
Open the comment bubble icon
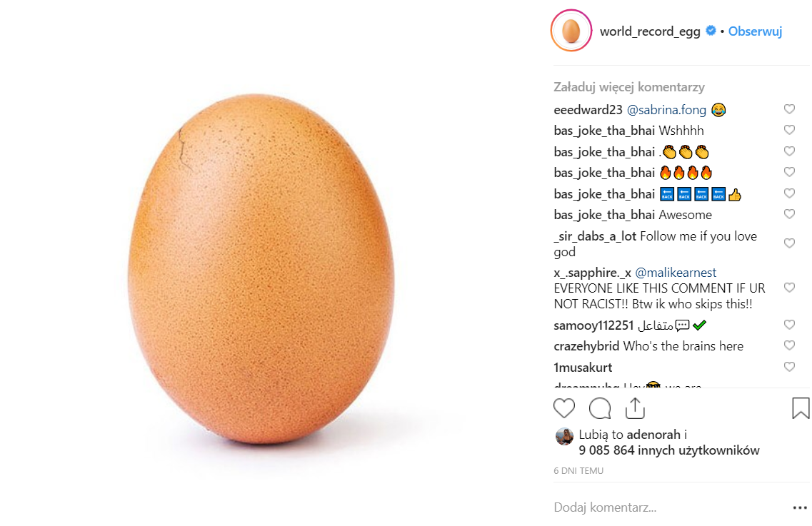click(600, 408)
